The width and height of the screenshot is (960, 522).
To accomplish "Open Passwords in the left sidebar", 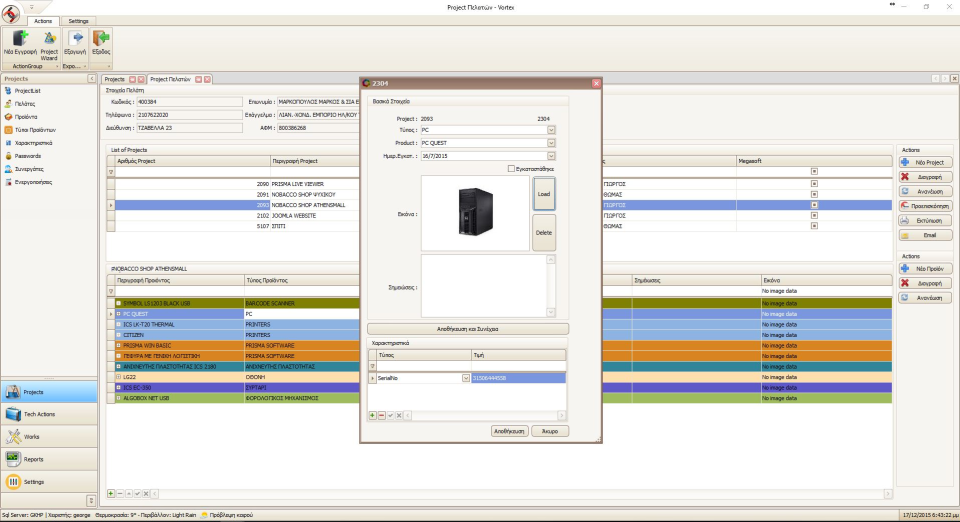I will pyautogui.click(x=27, y=157).
